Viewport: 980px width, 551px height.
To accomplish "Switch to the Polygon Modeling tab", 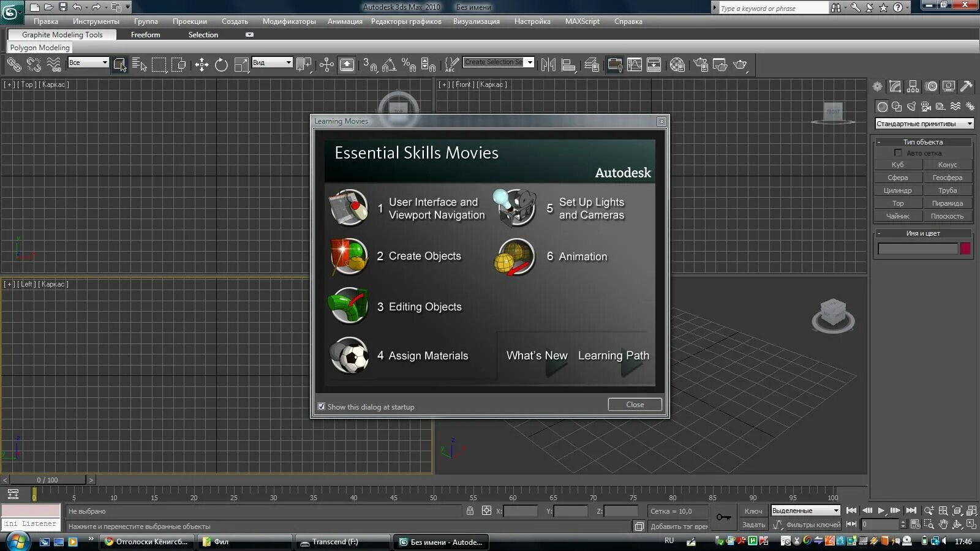I will 39,47.
